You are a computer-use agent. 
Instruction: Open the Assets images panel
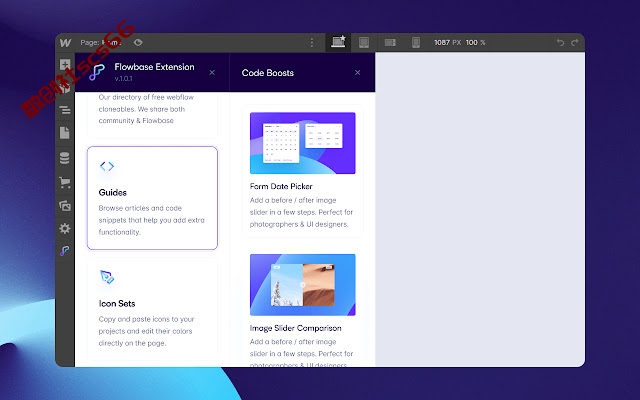coord(65,206)
